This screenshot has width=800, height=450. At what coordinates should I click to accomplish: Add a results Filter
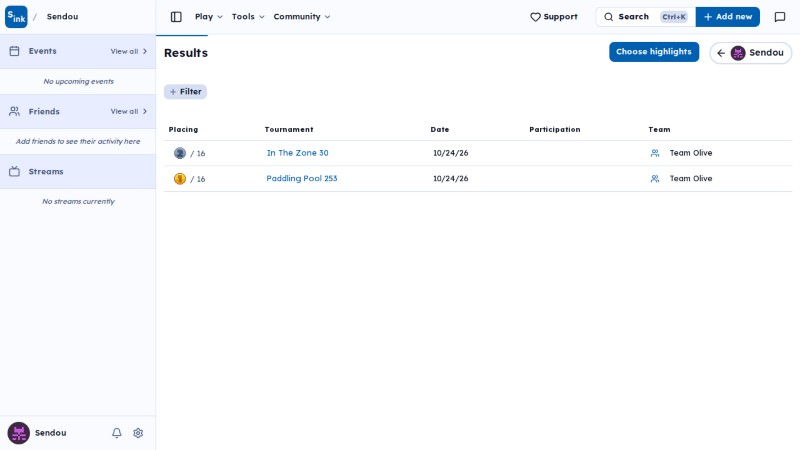tap(185, 92)
